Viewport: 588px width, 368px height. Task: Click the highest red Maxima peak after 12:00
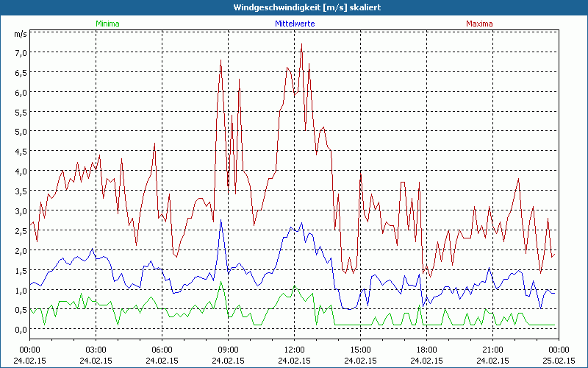[302, 45]
